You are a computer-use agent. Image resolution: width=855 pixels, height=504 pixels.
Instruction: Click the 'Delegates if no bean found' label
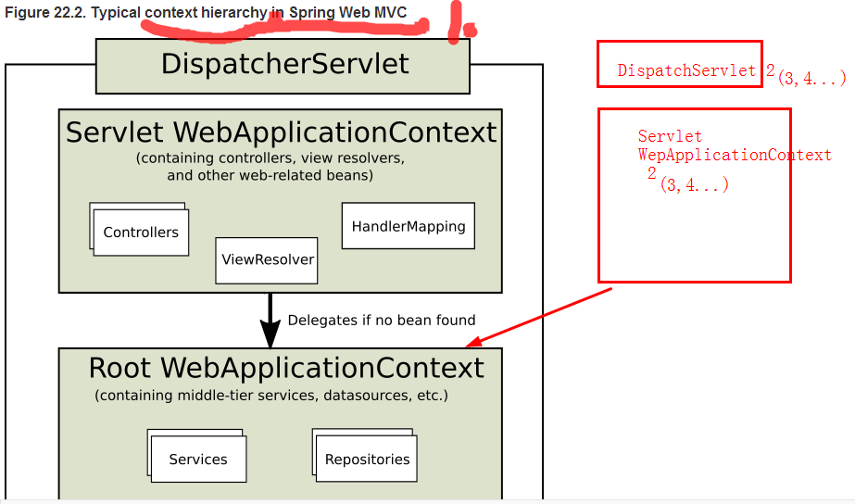click(382, 321)
